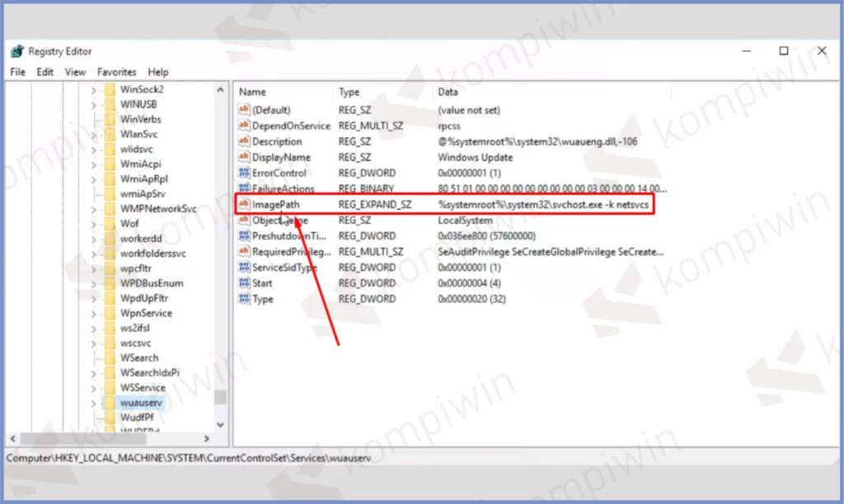Viewport: 844px width, 504px height.
Task: Select the DependOnService value icon
Action: 243,126
